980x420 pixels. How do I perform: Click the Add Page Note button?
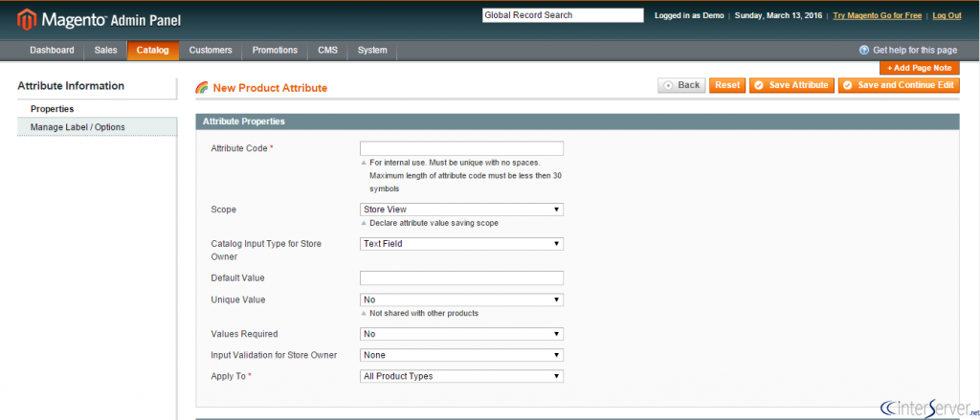point(919,68)
